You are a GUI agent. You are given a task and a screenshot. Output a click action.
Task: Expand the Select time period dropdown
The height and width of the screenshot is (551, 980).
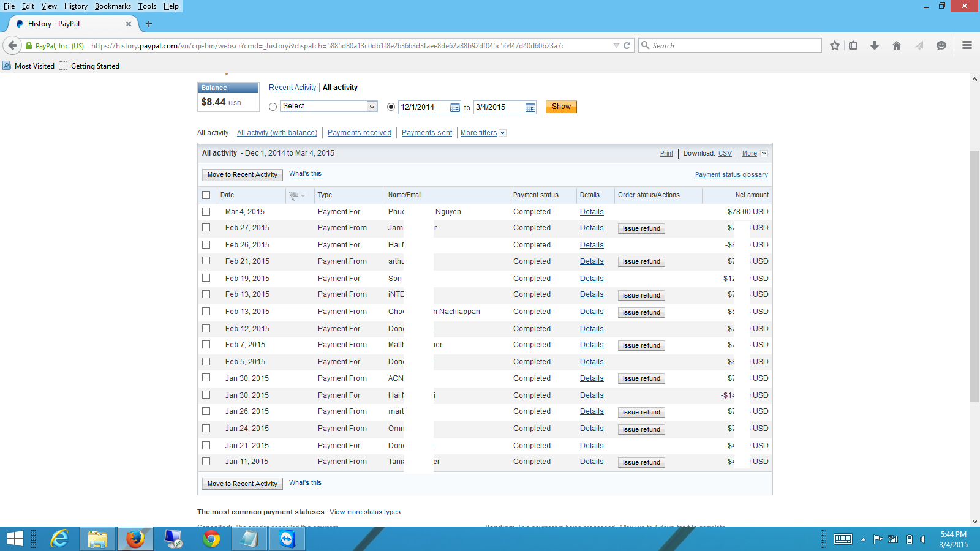[x=372, y=107]
